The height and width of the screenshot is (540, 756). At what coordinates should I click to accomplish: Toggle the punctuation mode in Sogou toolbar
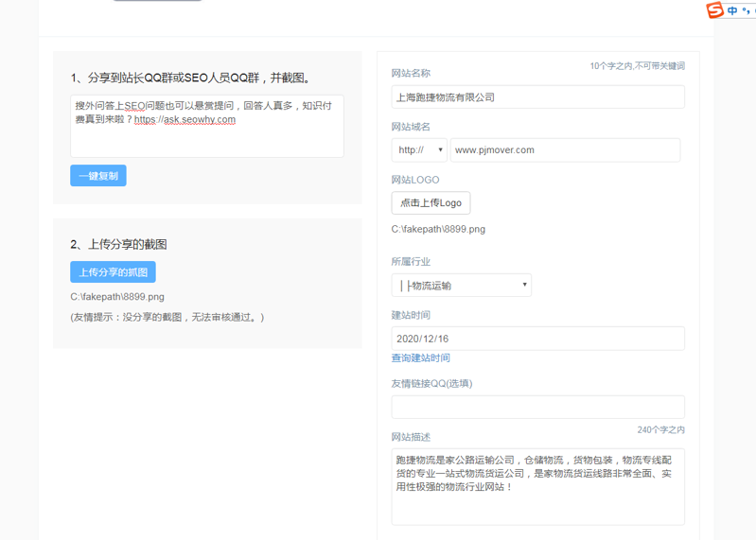[746, 11]
